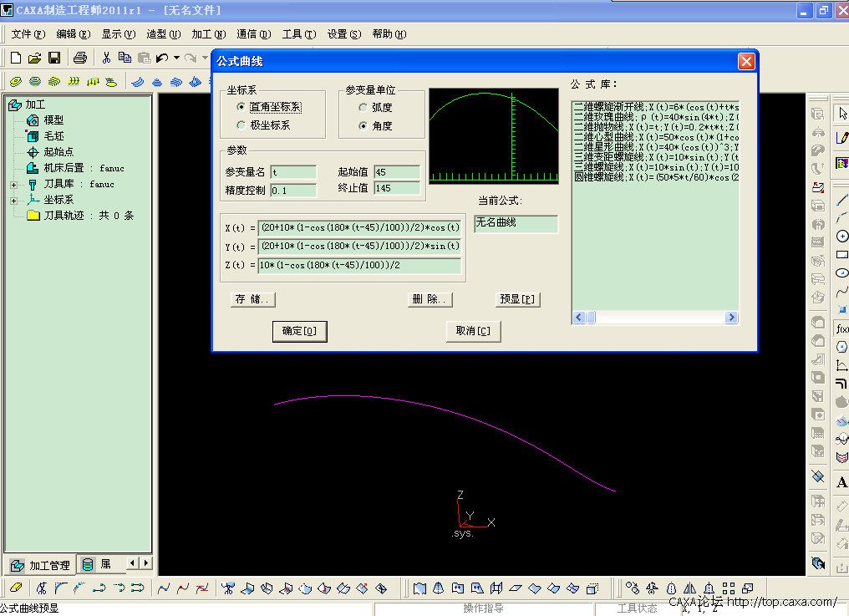Image resolution: width=849 pixels, height=616 pixels.
Task: Open the Undo history dropdown arrow
Action: click(176, 58)
